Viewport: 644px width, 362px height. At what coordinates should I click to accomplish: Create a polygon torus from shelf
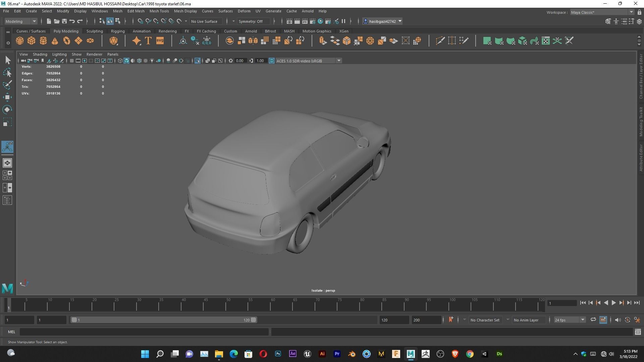click(67, 41)
